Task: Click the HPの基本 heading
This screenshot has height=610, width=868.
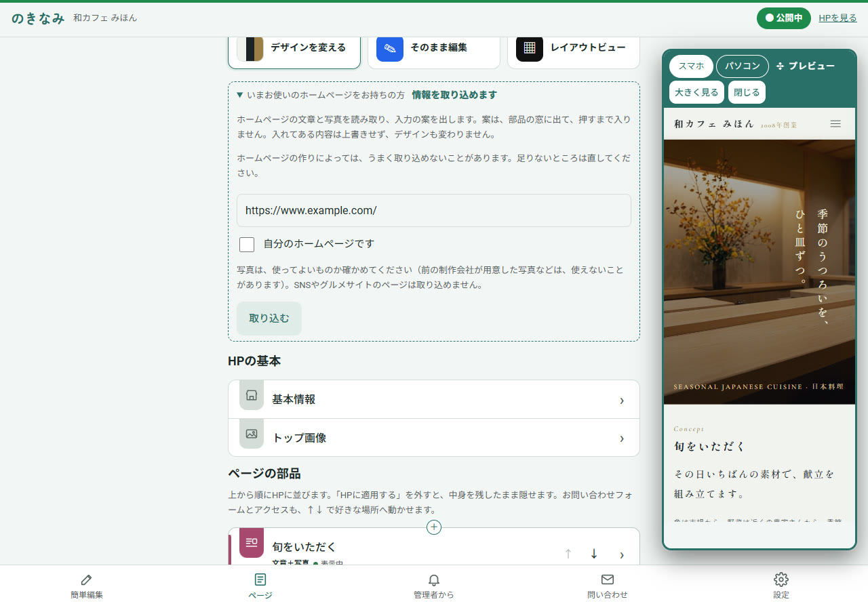Action: pyautogui.click(x=254, y=361)
